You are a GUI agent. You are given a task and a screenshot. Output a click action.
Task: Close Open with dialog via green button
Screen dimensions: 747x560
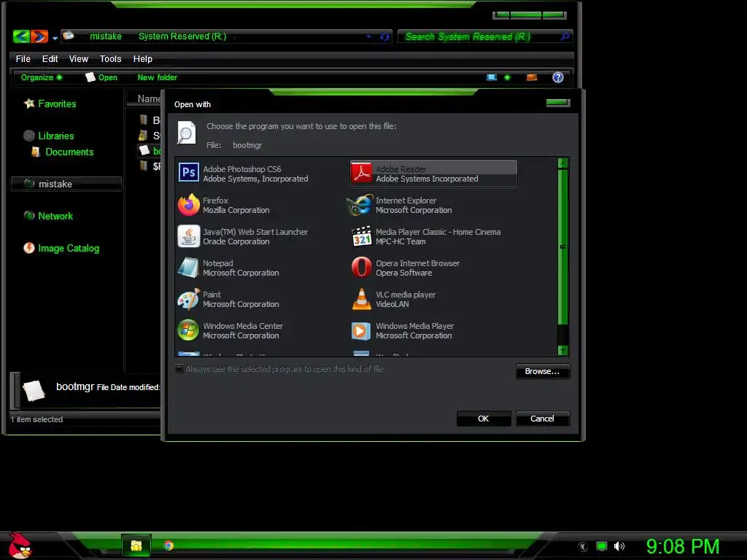coord(558,102)
